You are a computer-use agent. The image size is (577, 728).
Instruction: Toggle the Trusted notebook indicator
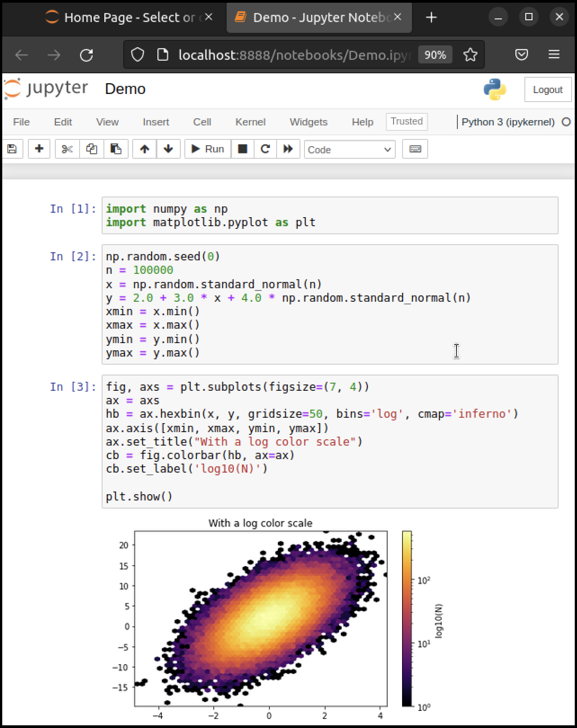pos(407,121)
